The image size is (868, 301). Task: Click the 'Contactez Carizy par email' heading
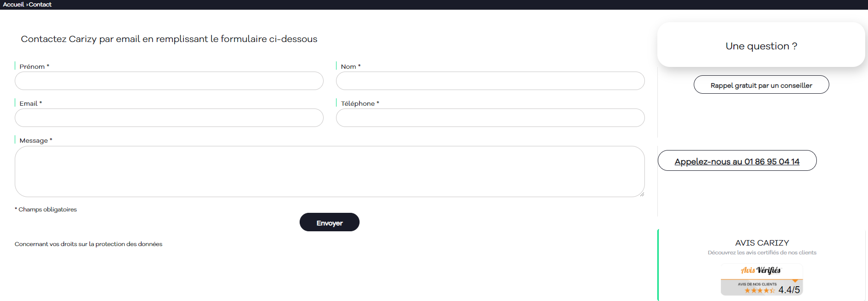click(169, 39)
